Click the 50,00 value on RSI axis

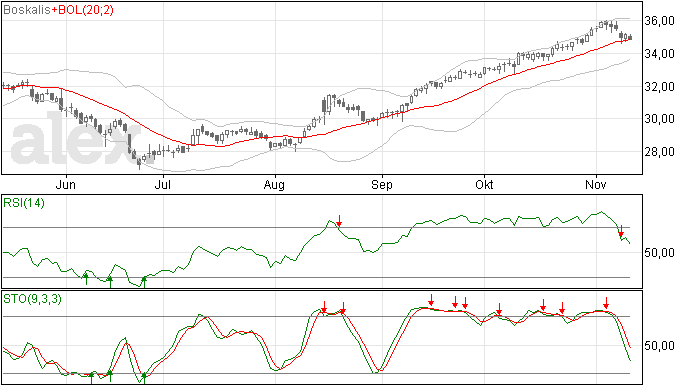(x=659, y=253)
